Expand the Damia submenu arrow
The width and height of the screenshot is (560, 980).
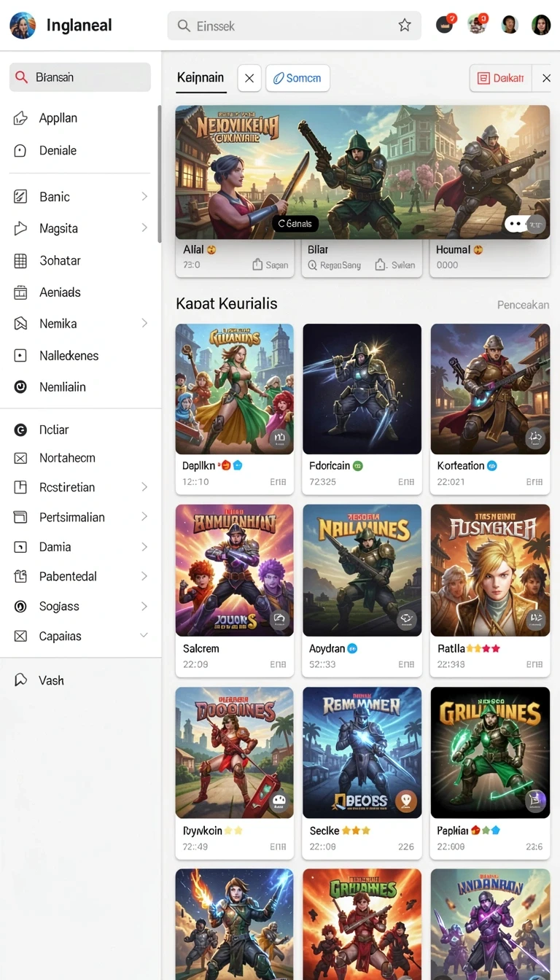tap(144, 547)
